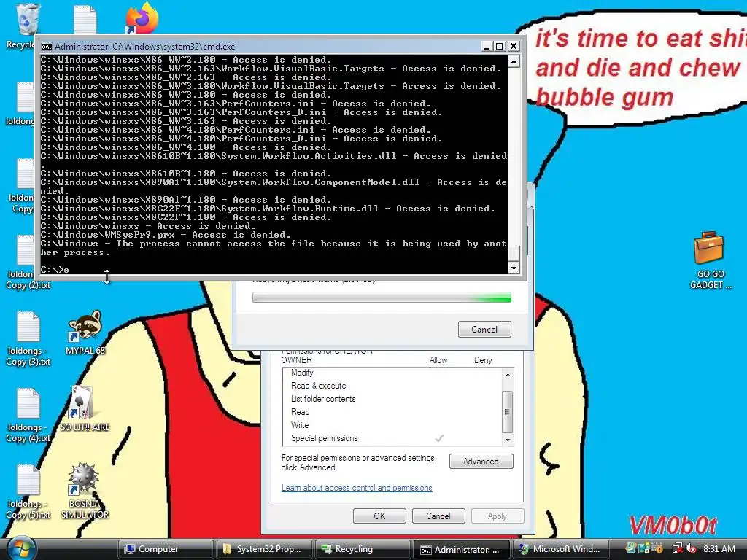Open the Firefox shortcut on the desktop
The width and height of the screenshot is (747, 560).
tap(142, 18)
